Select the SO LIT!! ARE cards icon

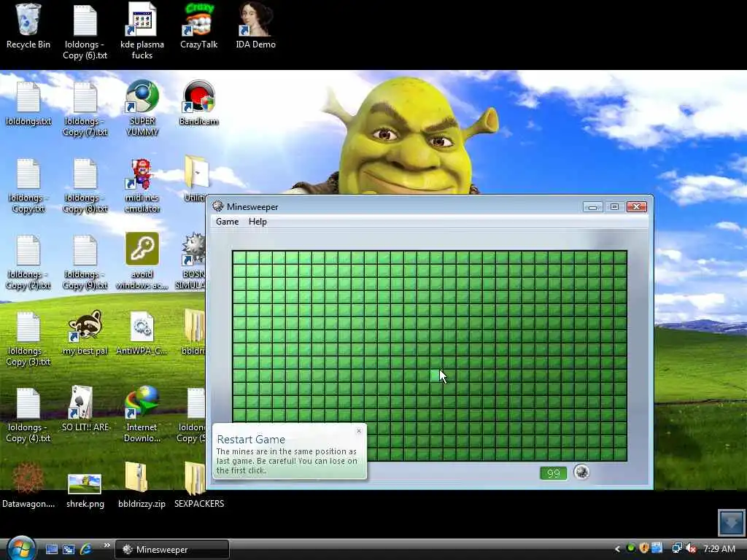85,410
